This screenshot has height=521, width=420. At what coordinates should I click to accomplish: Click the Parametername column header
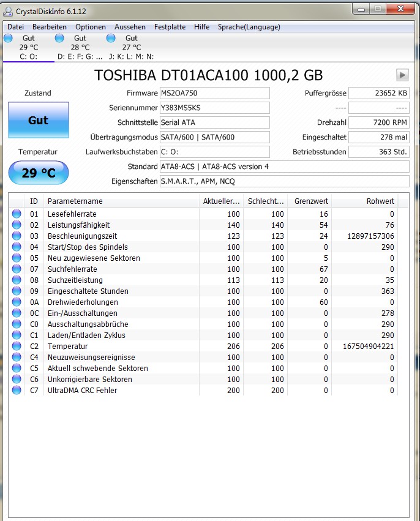click(x=121, y=201)
